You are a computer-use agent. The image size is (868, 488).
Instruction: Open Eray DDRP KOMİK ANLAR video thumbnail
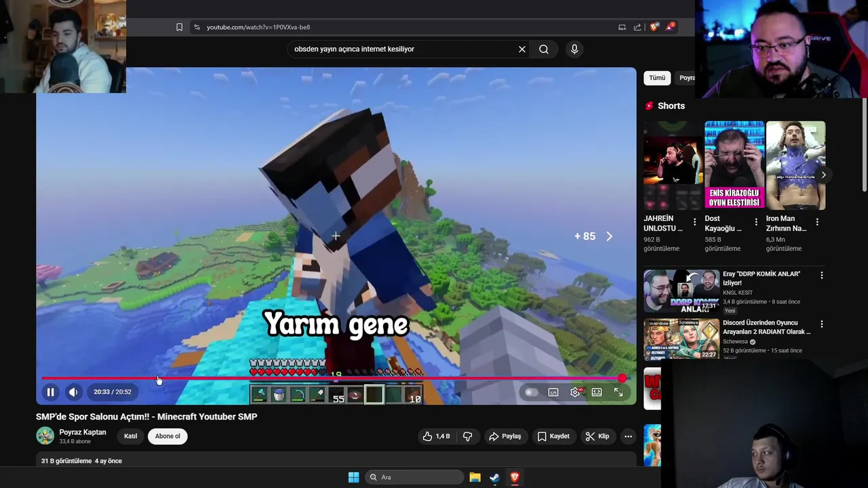click(682, 291)
